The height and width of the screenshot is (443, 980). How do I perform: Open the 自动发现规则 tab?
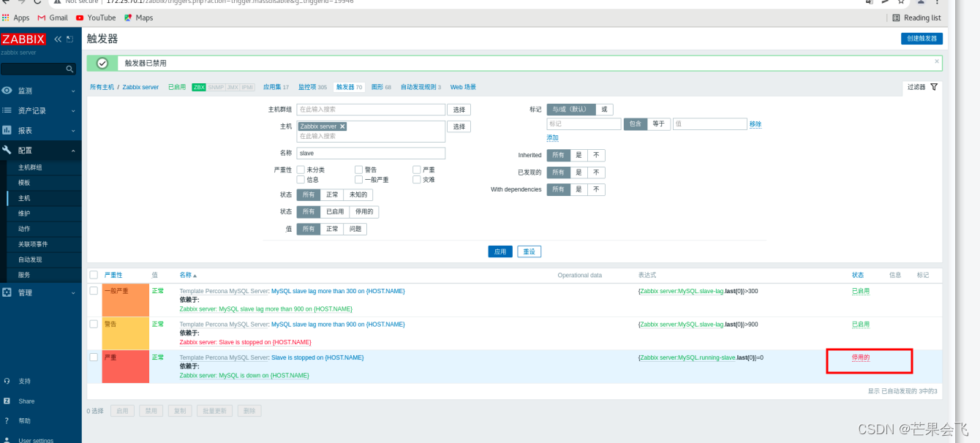(x=421, y=87)
